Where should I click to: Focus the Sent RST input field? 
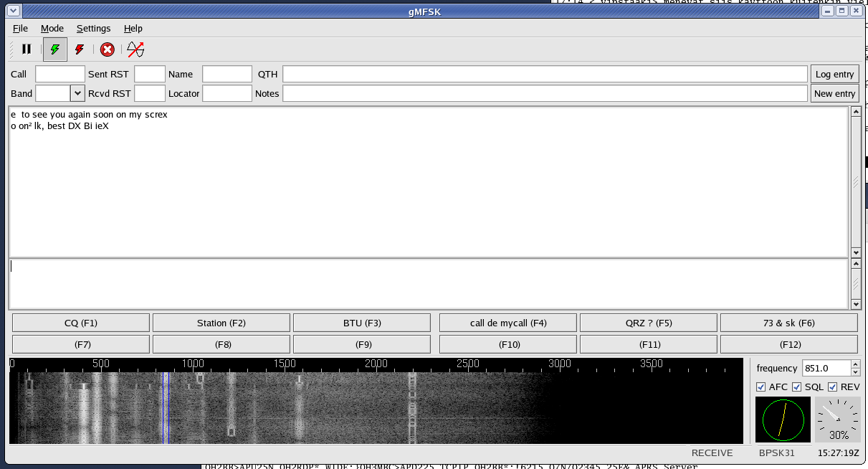(x=150, y=74)
